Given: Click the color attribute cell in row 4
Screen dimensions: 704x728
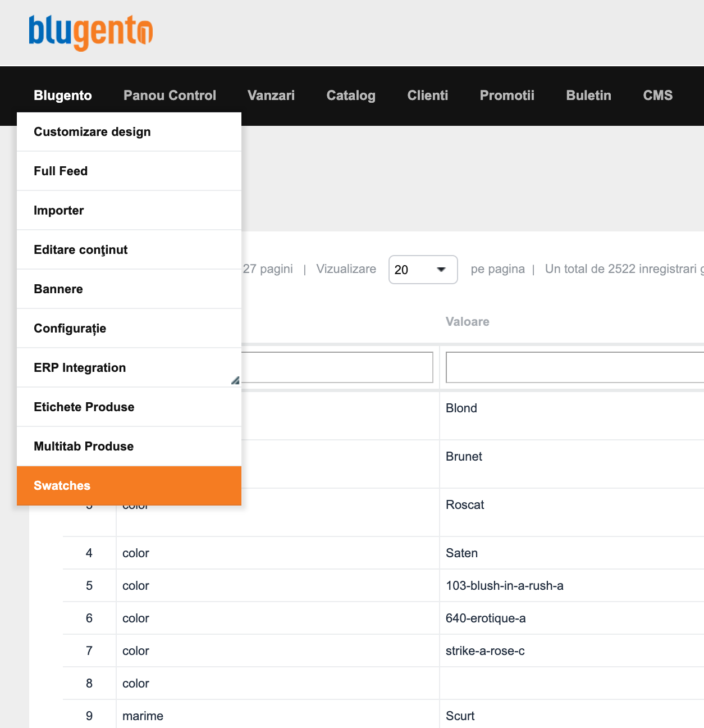Looking at the screenshot, I should point(278,553).
